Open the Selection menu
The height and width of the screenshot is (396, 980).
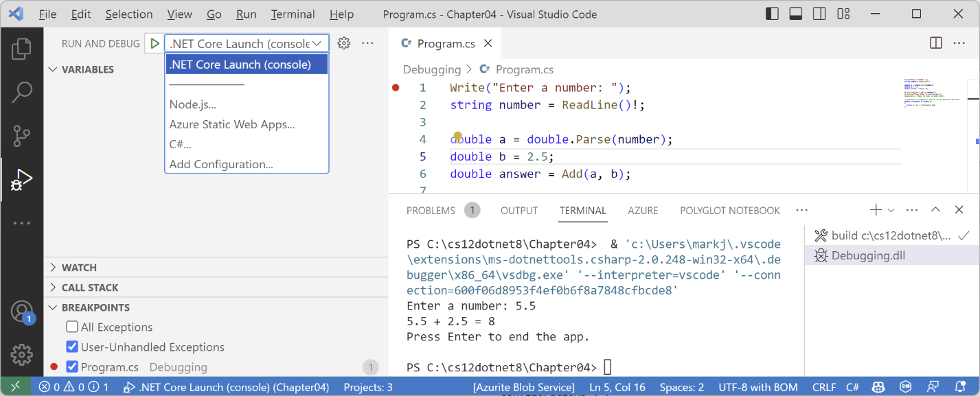point(129,14)
